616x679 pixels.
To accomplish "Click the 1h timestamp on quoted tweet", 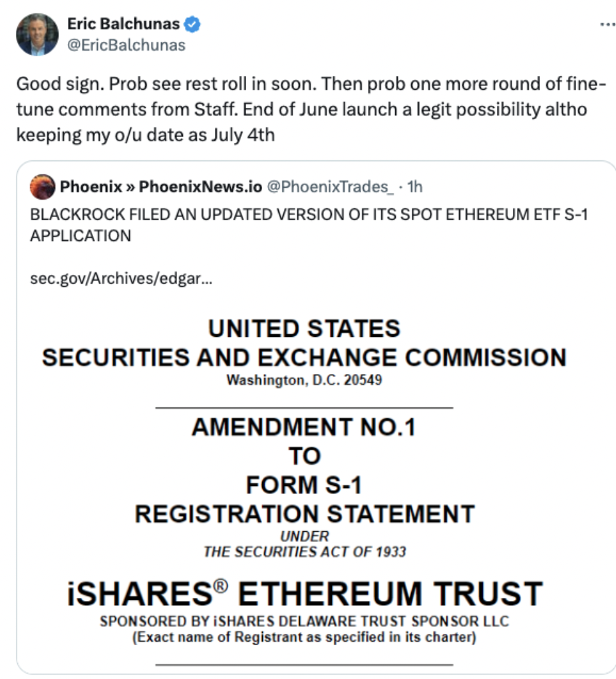I will tap(414, 186).
